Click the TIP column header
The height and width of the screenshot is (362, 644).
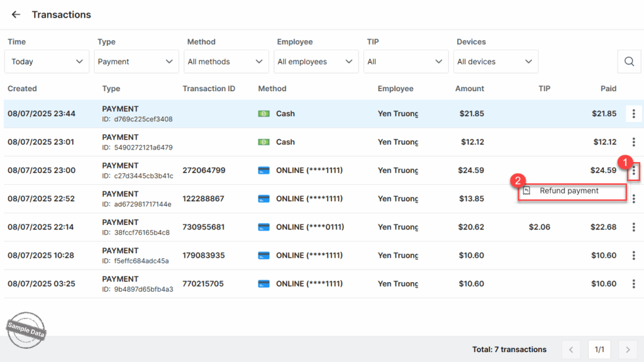tap(544, 89)
